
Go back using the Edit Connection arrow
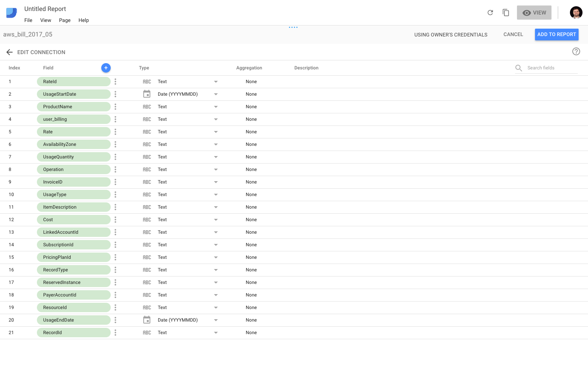(10, 52)
